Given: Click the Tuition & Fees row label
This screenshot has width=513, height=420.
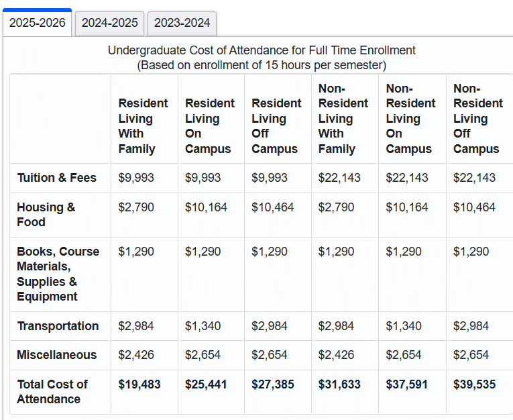Looking at the screenshot, I should pyautogui.click(x=57, y=178).
